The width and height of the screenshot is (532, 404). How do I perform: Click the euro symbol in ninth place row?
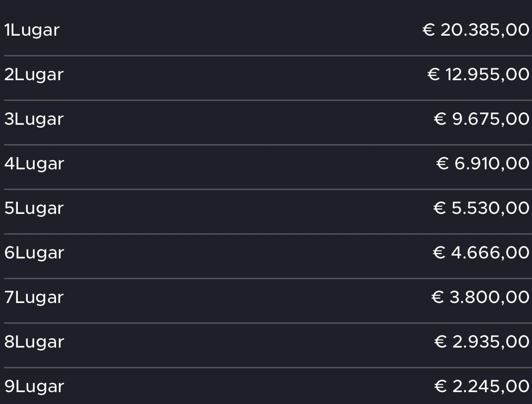(440, 386)
